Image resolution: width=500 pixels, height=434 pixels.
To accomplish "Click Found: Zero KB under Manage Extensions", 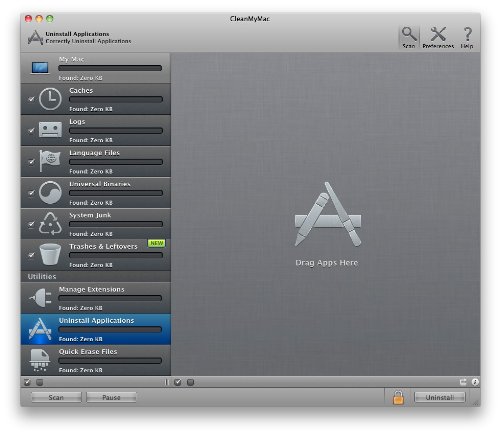I will tap(80, 308).
